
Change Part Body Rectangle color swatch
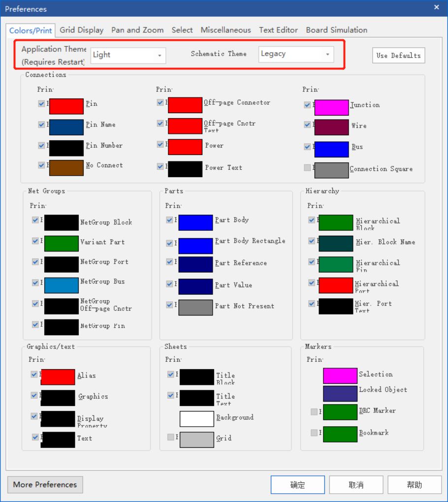tap(195, 246)
